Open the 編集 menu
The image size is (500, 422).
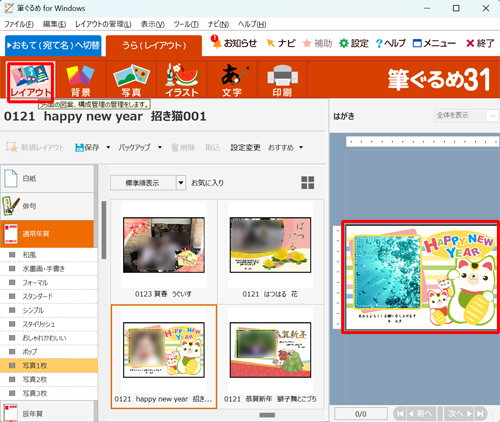click(54, 24)
